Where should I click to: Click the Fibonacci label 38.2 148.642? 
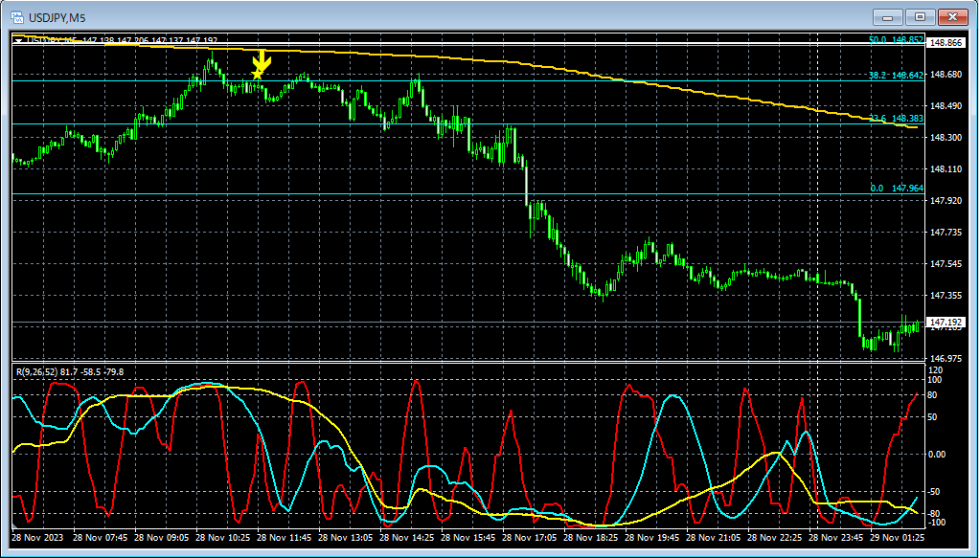pyautogui.click(x=896, y=75)
